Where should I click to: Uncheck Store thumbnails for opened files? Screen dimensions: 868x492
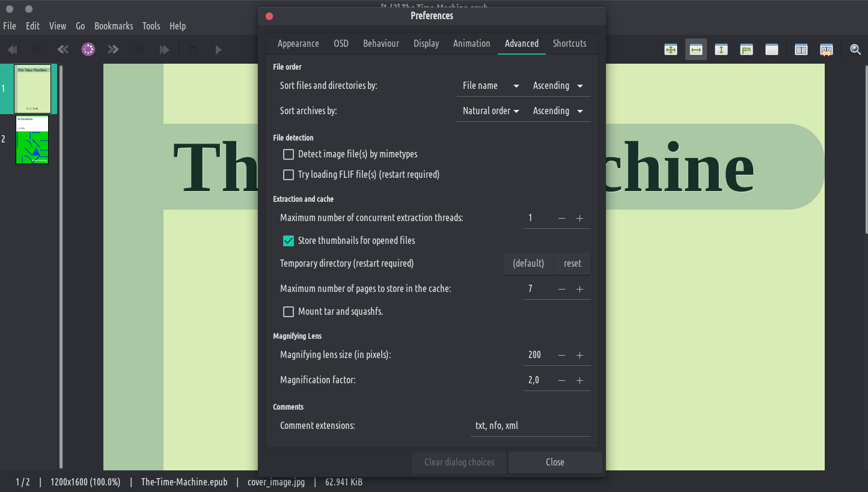pos(289,241)
